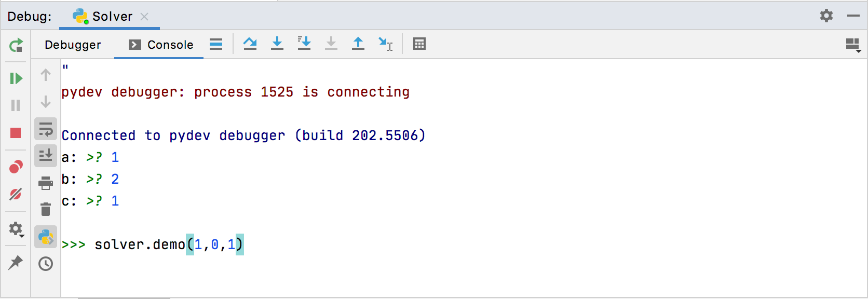Toggle the Python console prompt mode

tap(46, 237)
